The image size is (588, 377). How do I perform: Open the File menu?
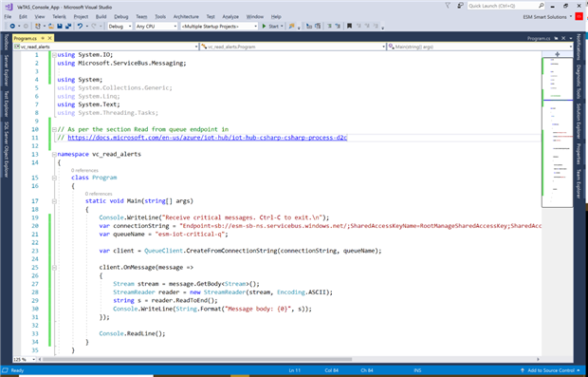pos(8,17)
